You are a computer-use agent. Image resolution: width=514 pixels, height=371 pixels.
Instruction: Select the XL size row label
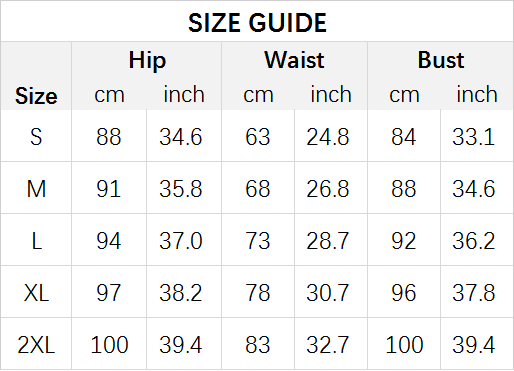[x=36, y=293]
